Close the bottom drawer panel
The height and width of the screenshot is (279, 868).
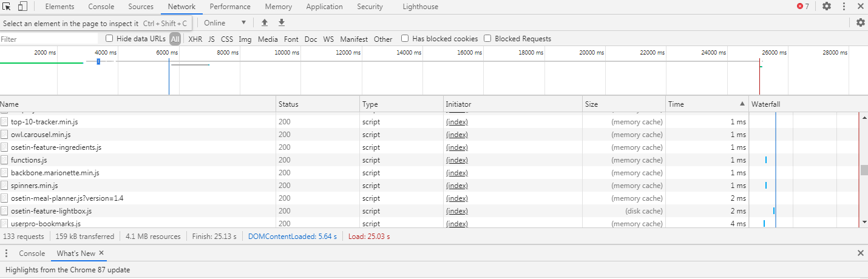pos(860,253)
